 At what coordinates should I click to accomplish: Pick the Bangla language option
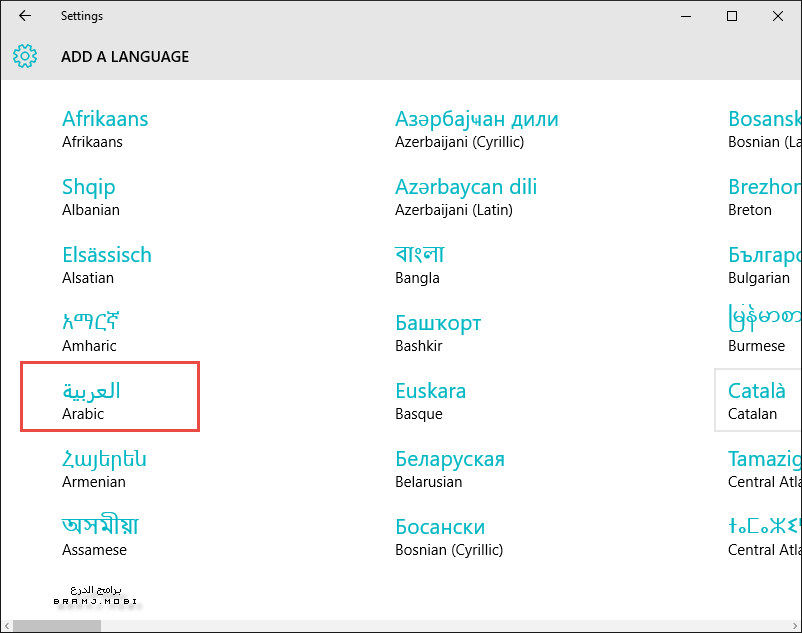click(420, 265)
